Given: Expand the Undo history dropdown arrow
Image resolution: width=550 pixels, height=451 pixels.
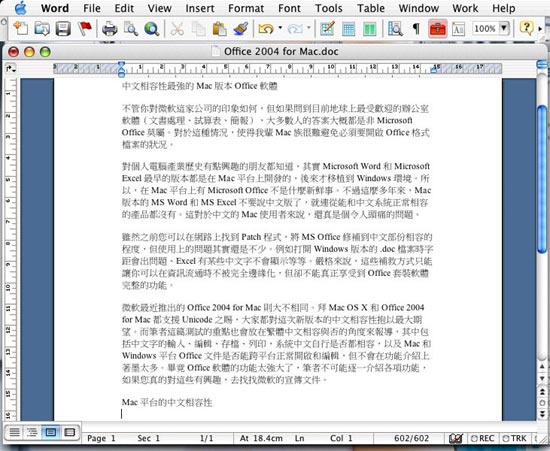Looking at the screenshot, I should point(280,27).
